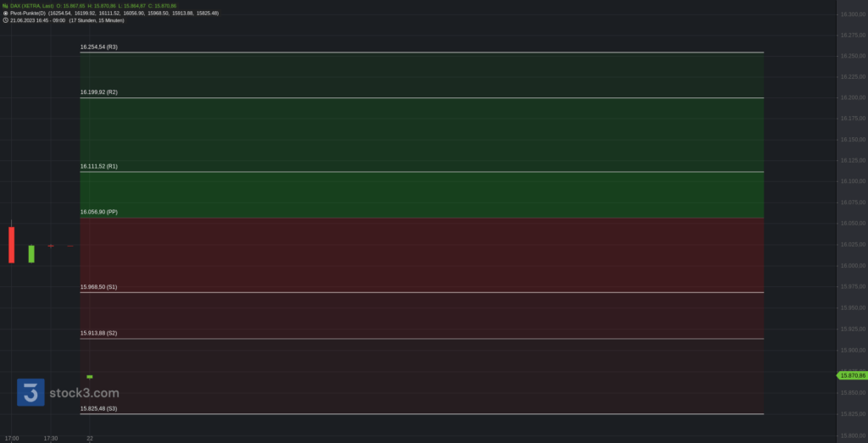
Task: Click the green zone between R1 and R2
Action: point(422,135)
